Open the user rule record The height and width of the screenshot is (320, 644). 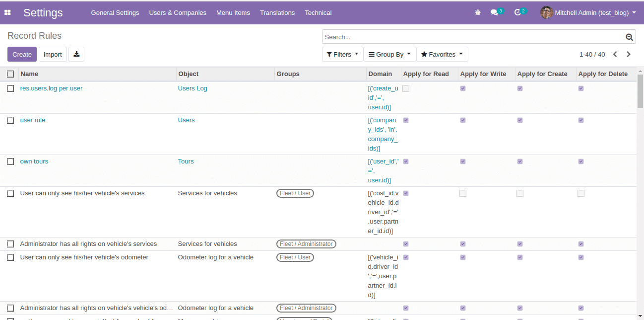[33, 120]
